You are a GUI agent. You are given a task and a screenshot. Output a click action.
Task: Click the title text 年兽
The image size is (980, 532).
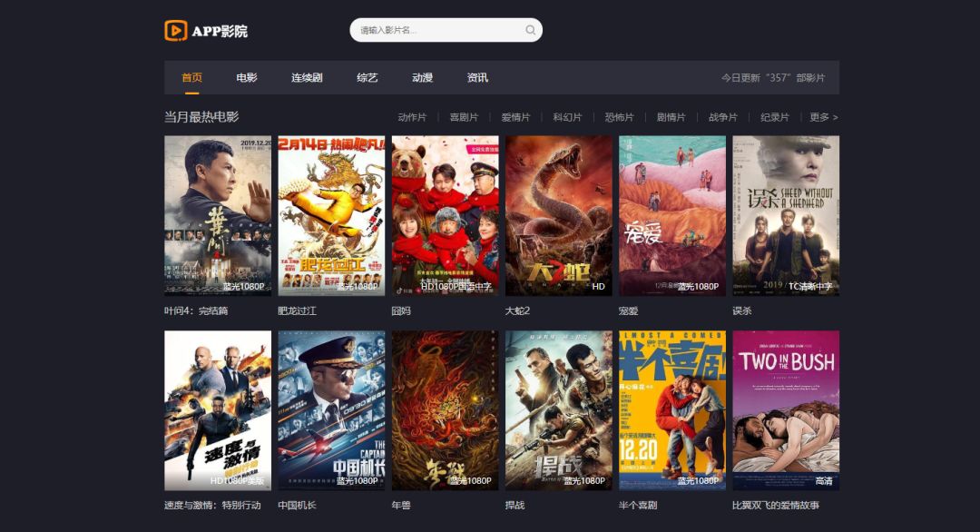[x=401, y=505]
